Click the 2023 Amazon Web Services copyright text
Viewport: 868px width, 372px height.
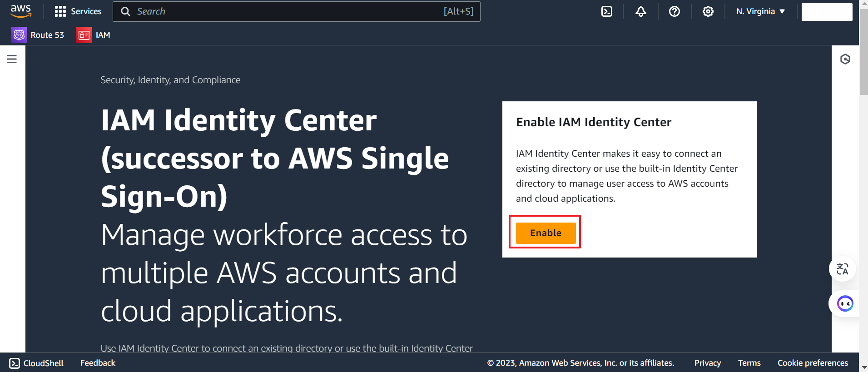click(x=580, y=363)
